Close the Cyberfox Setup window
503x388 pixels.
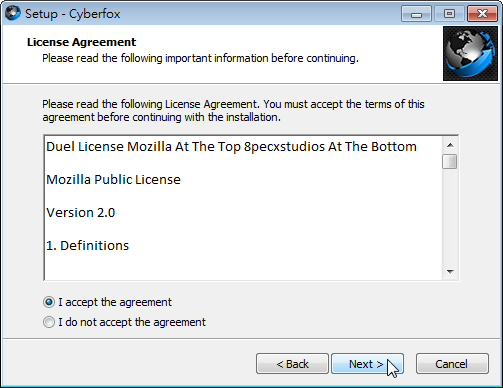coord(483,14)
